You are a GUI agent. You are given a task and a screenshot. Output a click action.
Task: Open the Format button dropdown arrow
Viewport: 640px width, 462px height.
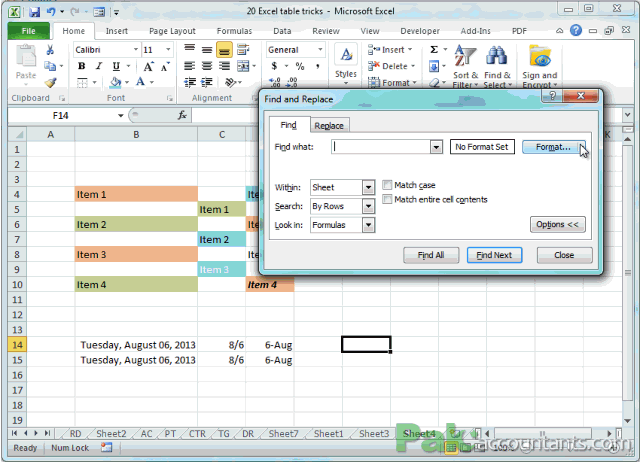[x=582, y=147]
